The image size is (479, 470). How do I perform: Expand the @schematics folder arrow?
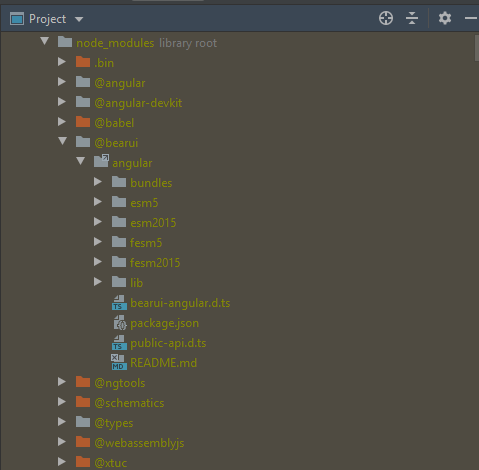(62, 402)
